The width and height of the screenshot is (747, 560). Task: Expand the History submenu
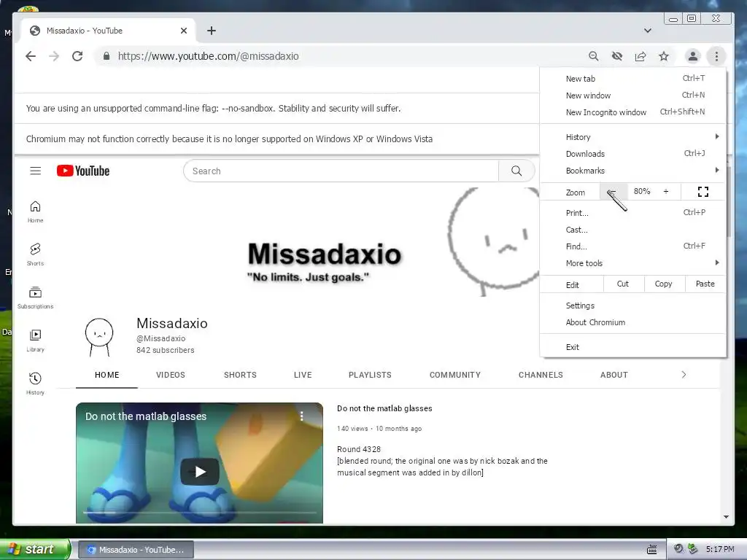click(x=633, y=137)
